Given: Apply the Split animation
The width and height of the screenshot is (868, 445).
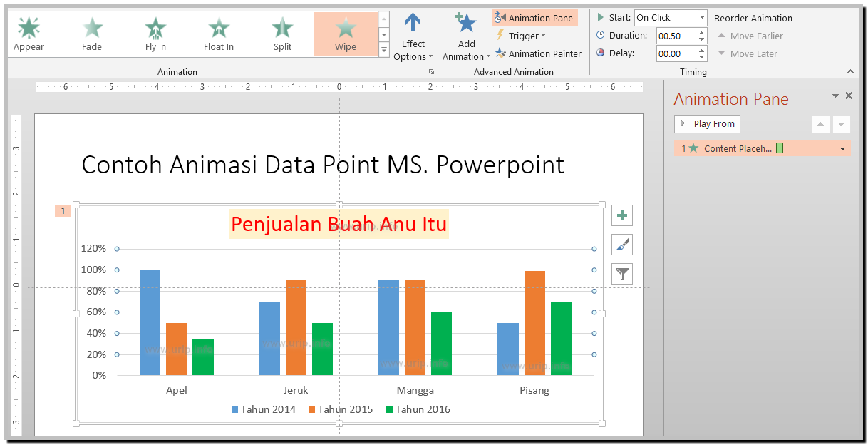Looking at the screenshot, I should (281, 32).
